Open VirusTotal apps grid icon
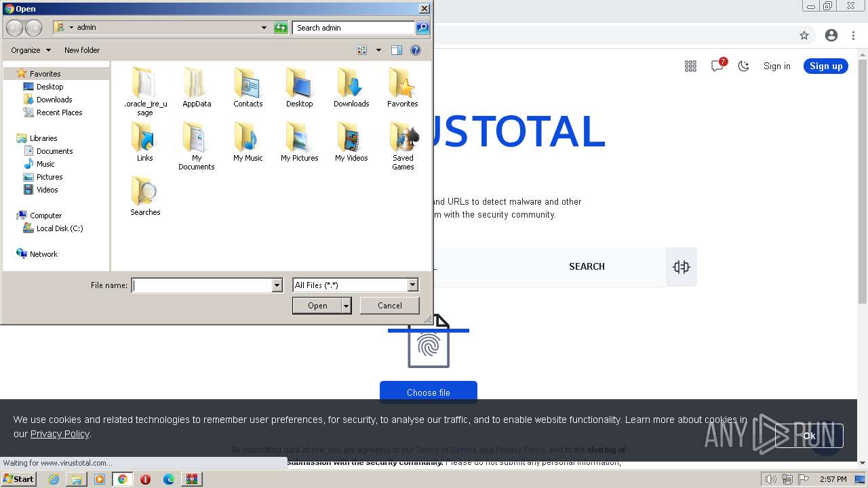868x488 pixels. click(690, 66)
